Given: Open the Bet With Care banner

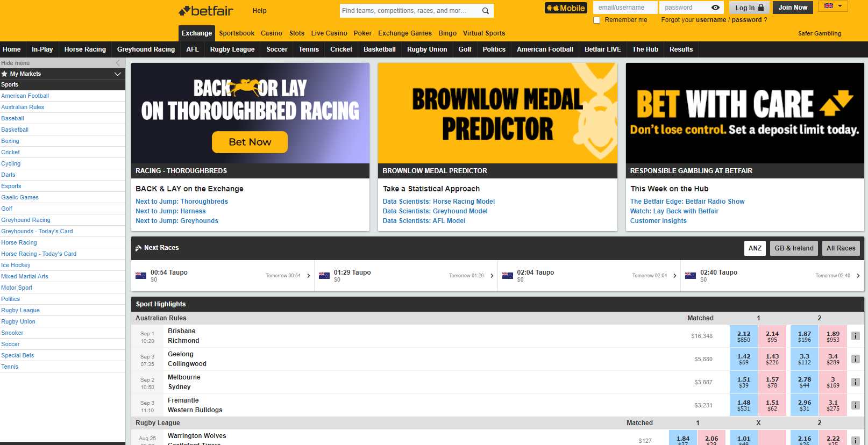Looking at the screenshot, I should 745,113.
